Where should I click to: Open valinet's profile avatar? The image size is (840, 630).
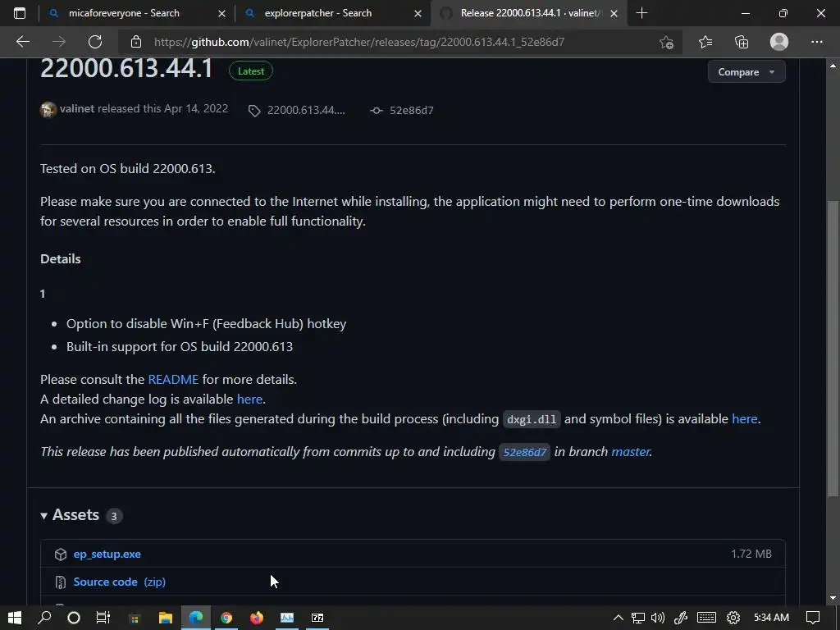click(48, 109)
